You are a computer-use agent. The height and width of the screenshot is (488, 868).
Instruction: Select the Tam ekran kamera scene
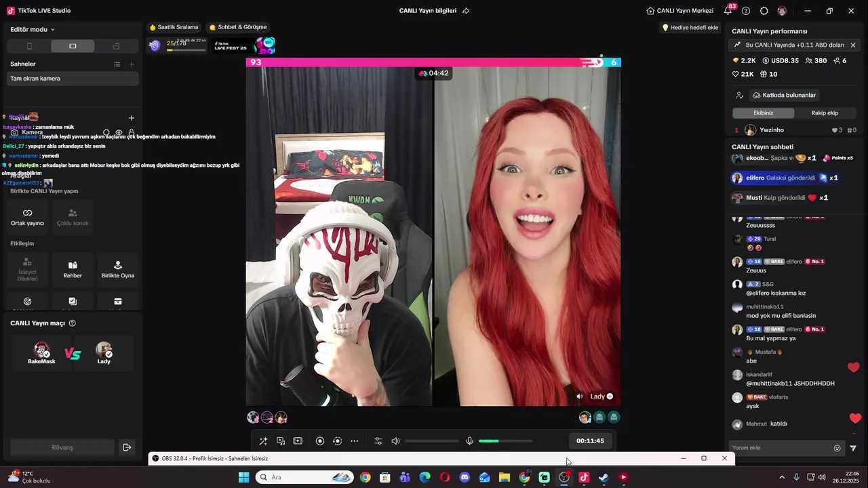[73, 79]
